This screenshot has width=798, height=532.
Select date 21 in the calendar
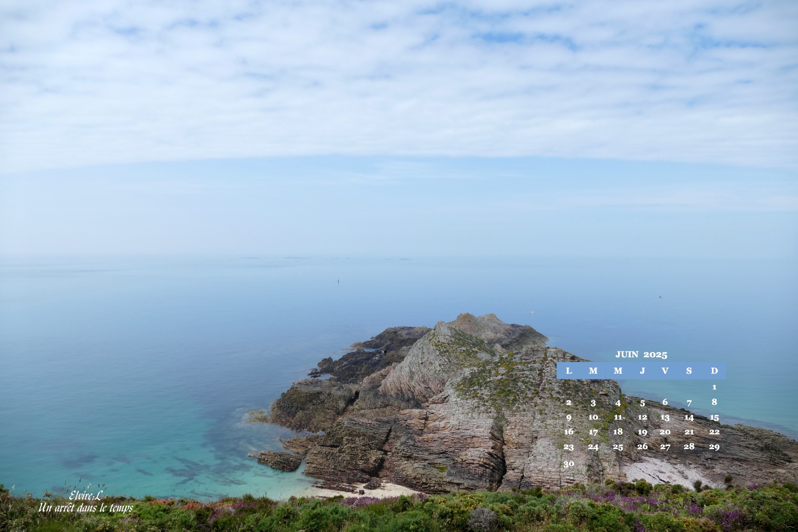pyautogui.click(x=689, y=432)
